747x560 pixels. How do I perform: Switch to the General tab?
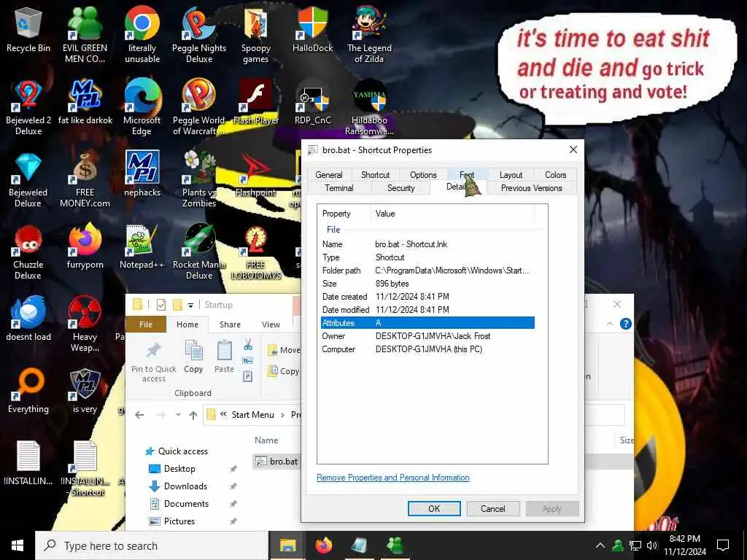coord(329,175)
